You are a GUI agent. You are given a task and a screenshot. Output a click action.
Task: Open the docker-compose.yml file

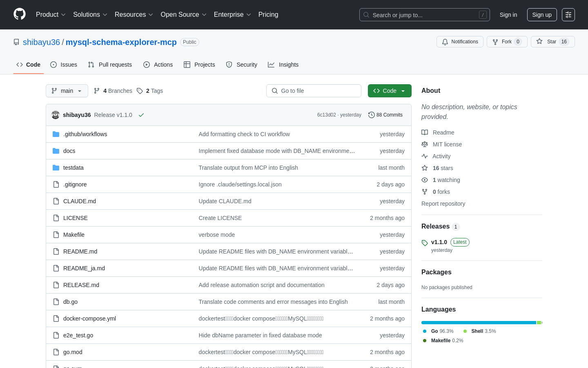[x=89, y=319]
